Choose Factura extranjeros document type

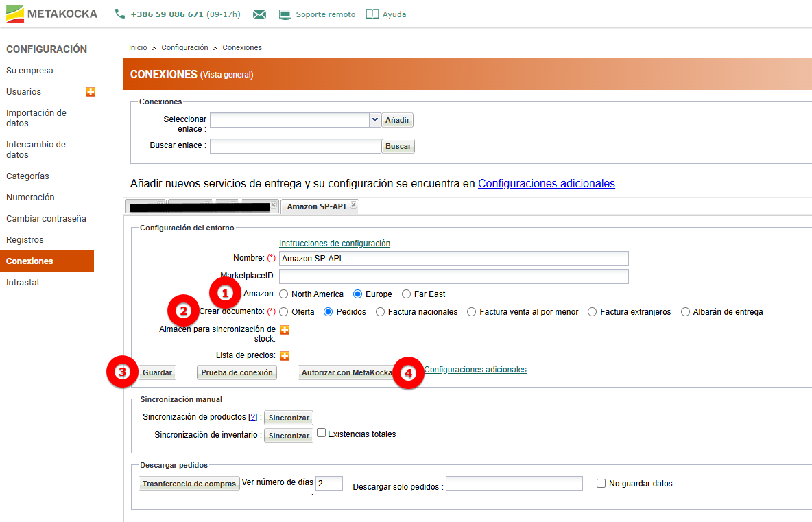(x=592, y=311)
